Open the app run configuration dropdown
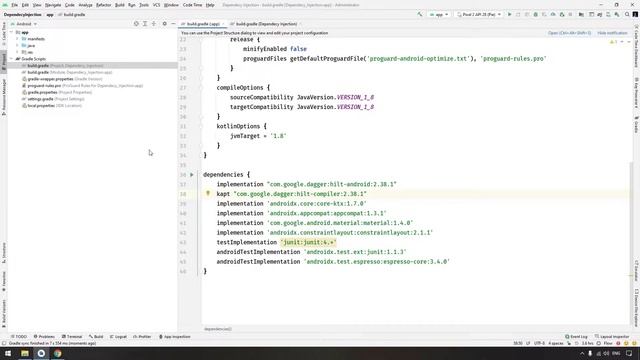The height and width of the screenshot is (360, 640). coord(439,14)
